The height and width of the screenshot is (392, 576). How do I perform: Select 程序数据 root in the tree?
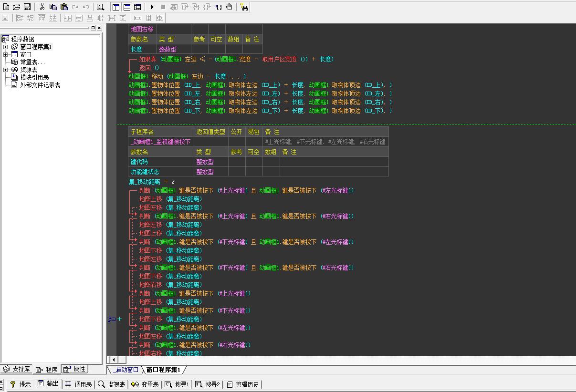click(x=23, y=39)
